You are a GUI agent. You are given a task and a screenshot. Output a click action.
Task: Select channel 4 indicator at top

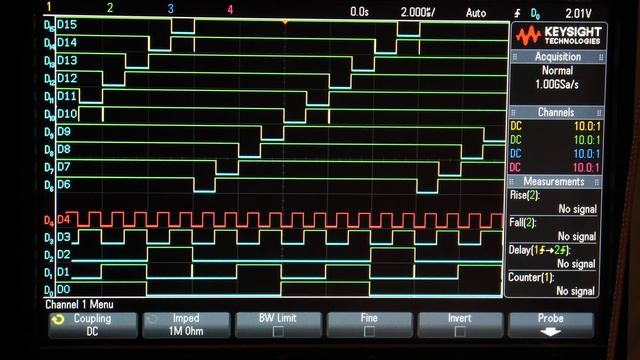(230, 10)
